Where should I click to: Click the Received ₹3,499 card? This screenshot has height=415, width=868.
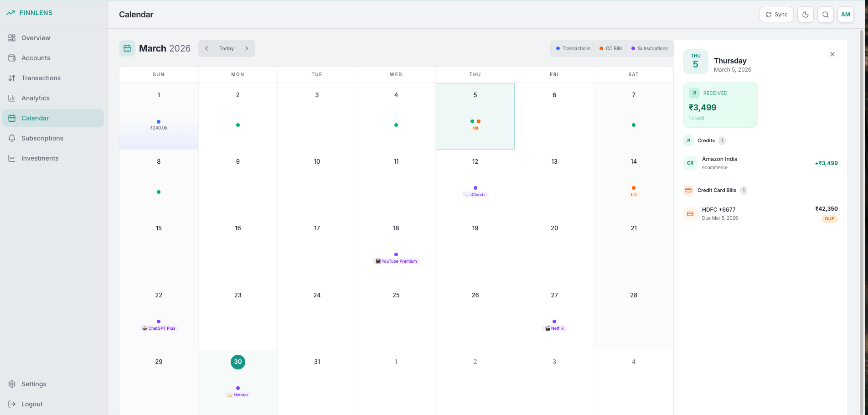720,105
